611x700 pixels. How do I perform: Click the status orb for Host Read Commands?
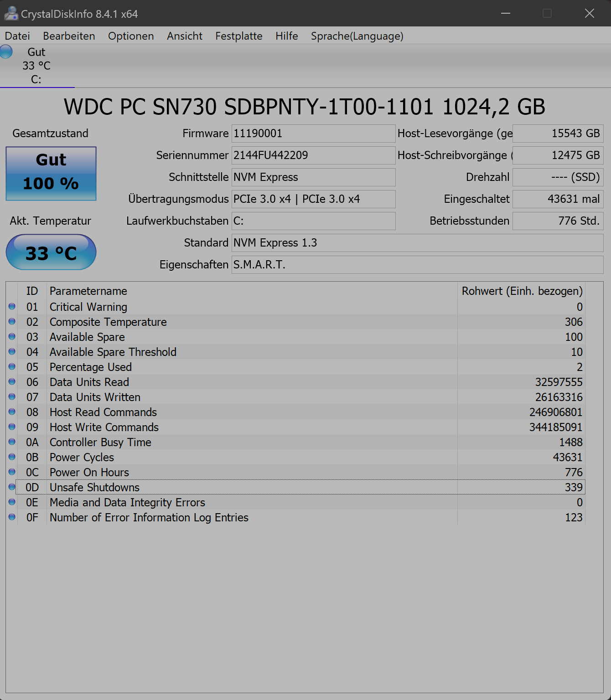(12, 412)
